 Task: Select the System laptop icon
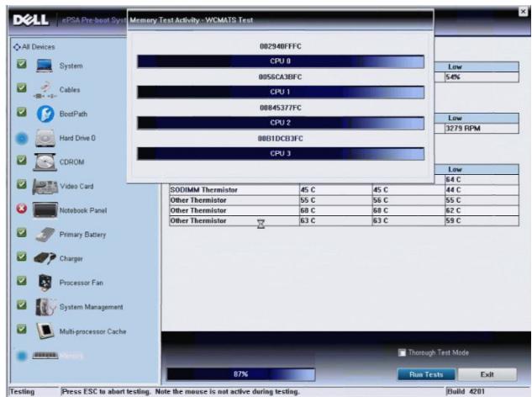click(45, 66)
